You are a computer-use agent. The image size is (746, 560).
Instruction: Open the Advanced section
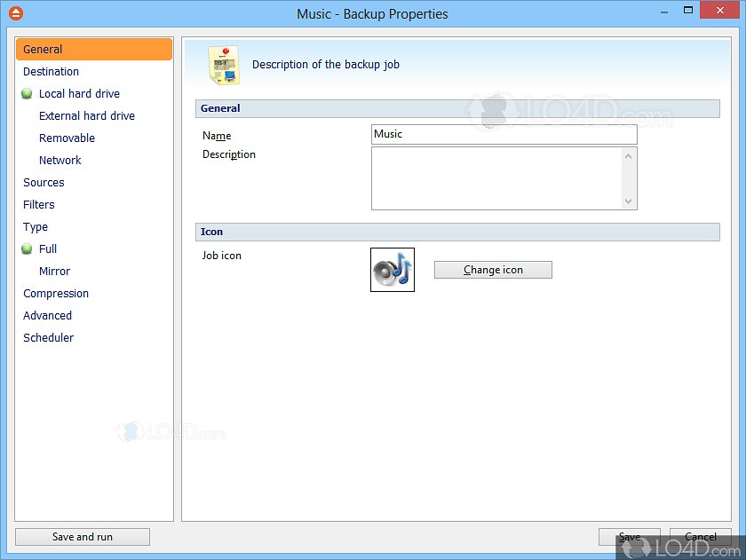[x=47, y=316]
